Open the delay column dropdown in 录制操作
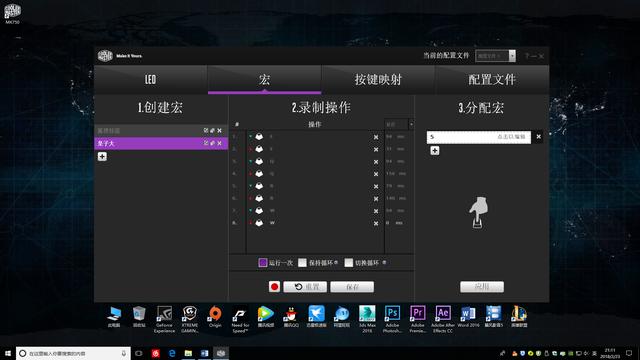Screen dimensions: 640x360 click(x=411, y=124)
